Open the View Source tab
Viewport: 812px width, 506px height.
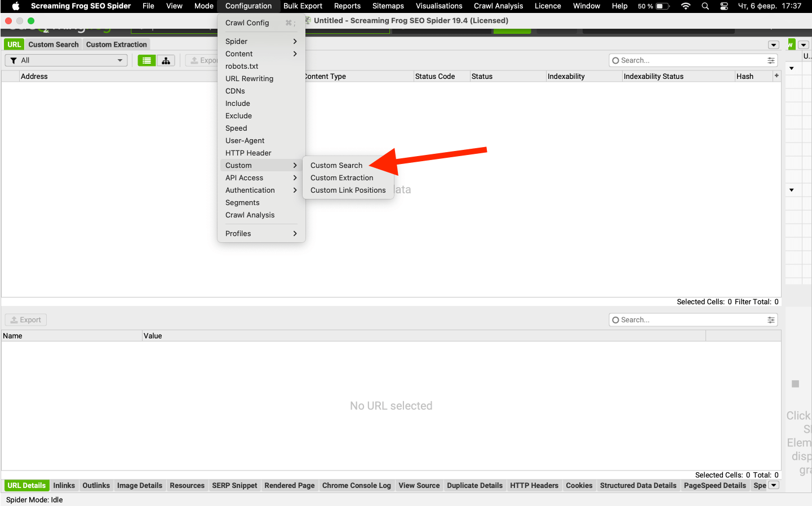[419, 485]
